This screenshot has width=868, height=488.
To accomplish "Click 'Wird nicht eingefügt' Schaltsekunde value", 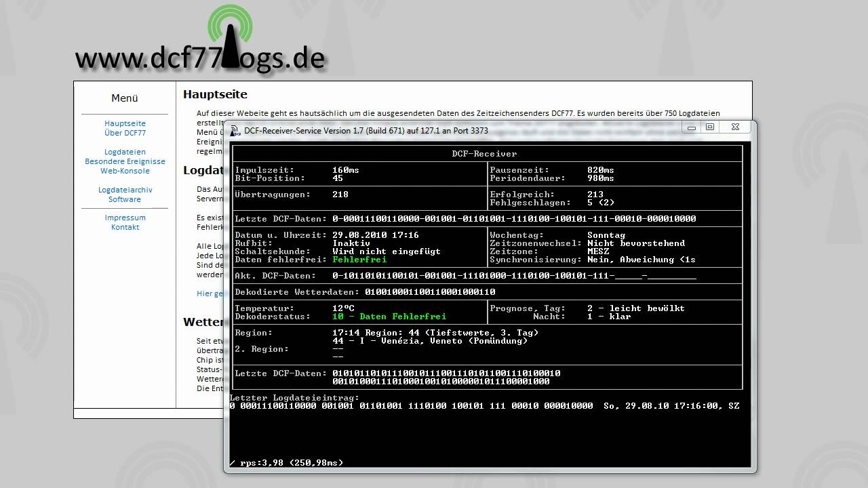I will point(387,251).
